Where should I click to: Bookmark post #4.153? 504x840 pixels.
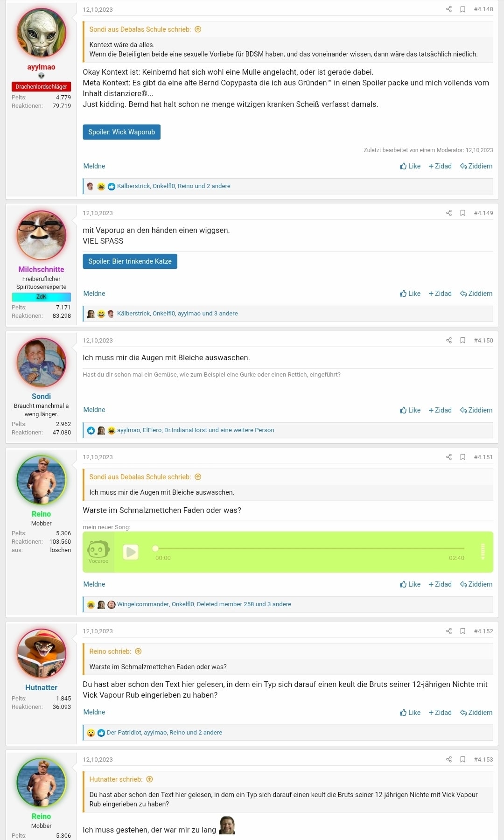[x=463, y=759]
